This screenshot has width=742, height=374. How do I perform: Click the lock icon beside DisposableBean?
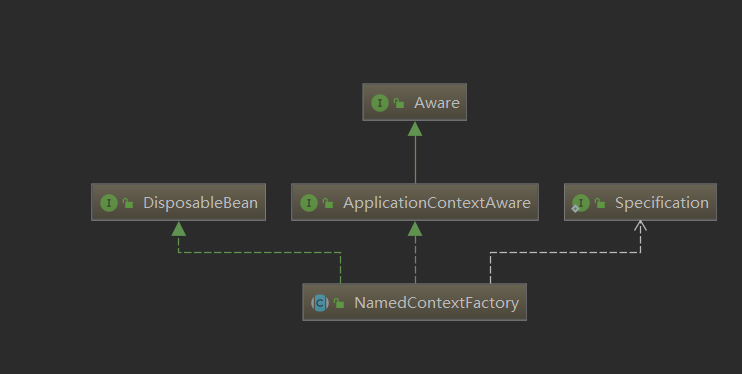pos(128,204)
